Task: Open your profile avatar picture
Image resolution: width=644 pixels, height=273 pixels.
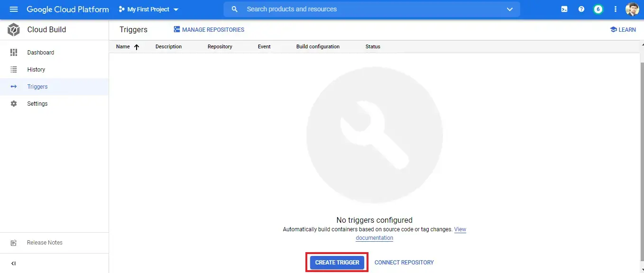Action: [x=633, y=9]
